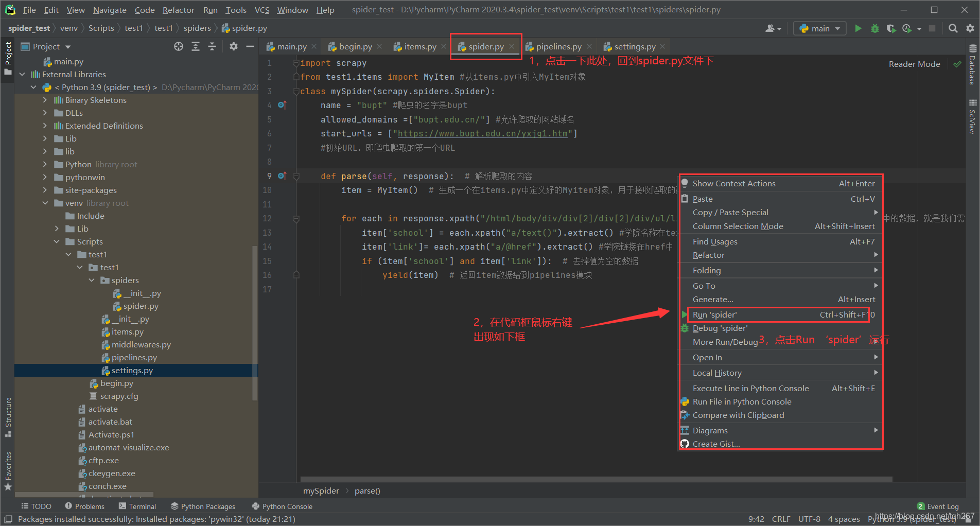Click horizontal scrollbar under the editor
Image resolution: width=980 pixels, height=526 pixels.
point(596,479)
